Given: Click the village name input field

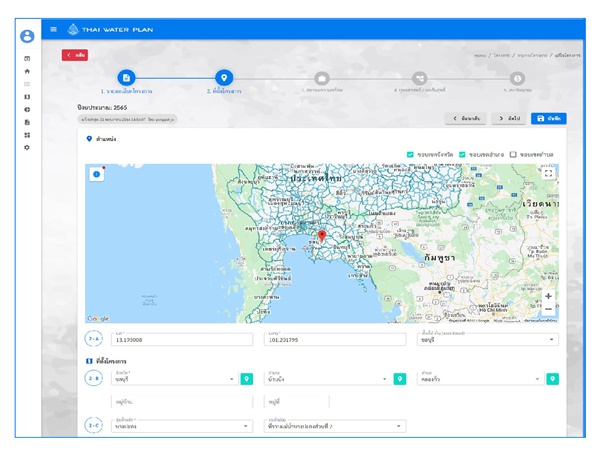Looking at the screenshot, I should point(182,402).
